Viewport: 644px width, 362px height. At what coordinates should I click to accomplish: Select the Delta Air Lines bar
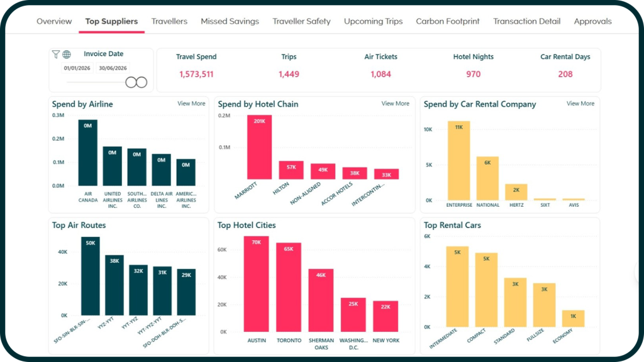162,170
